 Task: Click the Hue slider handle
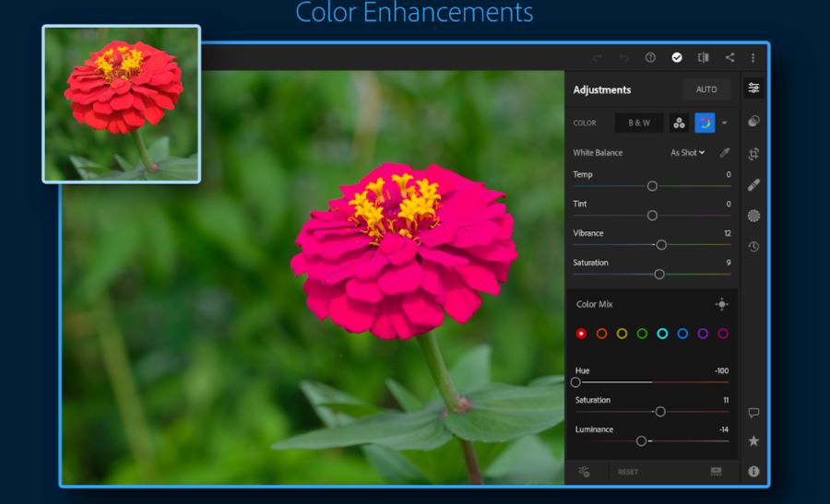(x=575, y=381)
